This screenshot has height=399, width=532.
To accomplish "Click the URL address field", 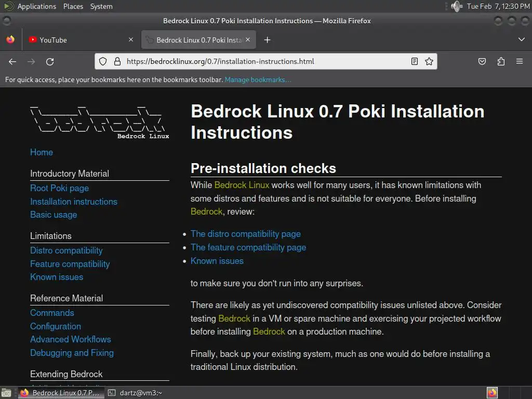I will [x=260, y=61].
